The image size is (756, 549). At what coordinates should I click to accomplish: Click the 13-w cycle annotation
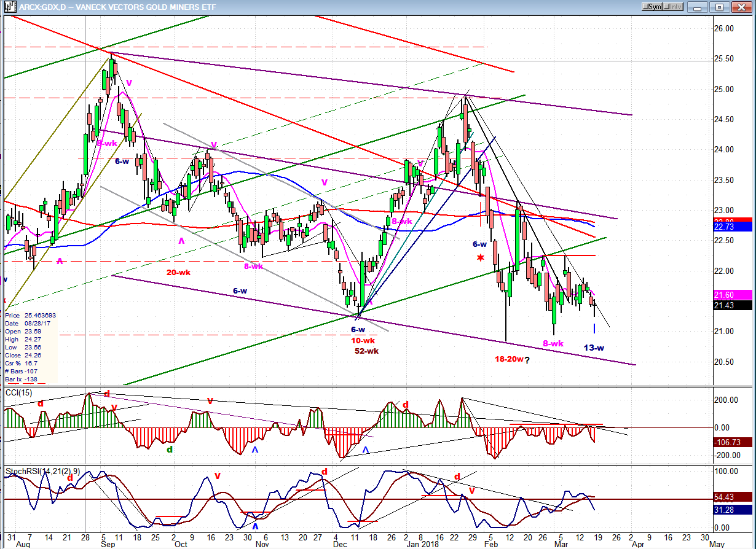click(594, 348)
